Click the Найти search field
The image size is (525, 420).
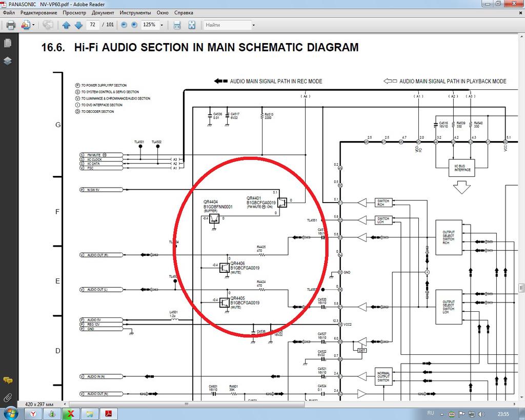tap(227, 25)
